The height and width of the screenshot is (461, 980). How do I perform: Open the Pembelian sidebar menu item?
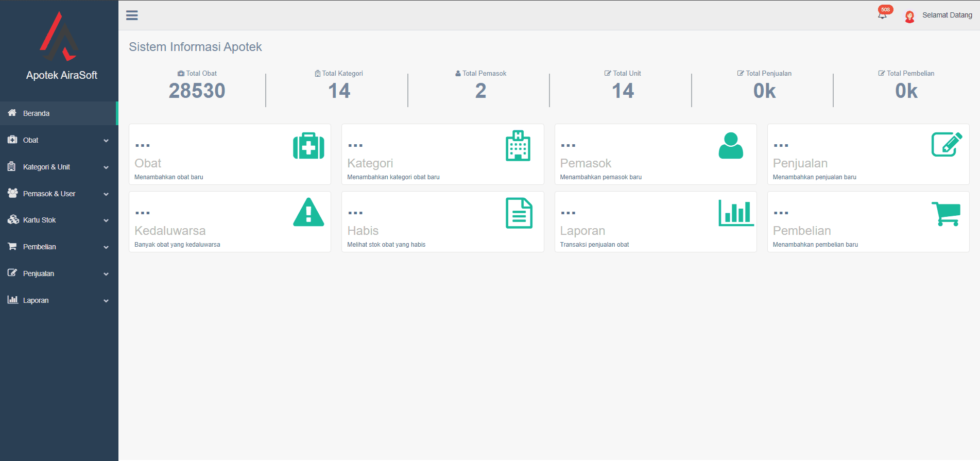coord(39,247)
